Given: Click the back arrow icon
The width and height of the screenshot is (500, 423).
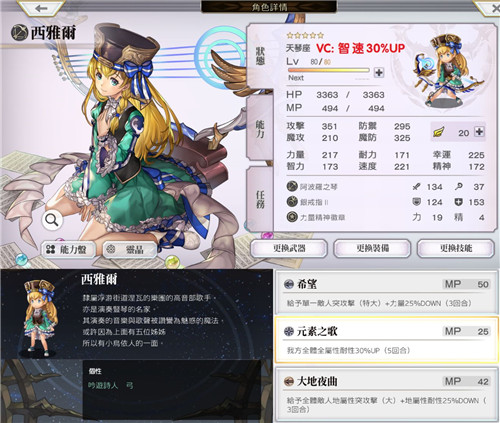Looking at the screenshot, I should pyautogui.click(x=41, y=8).
